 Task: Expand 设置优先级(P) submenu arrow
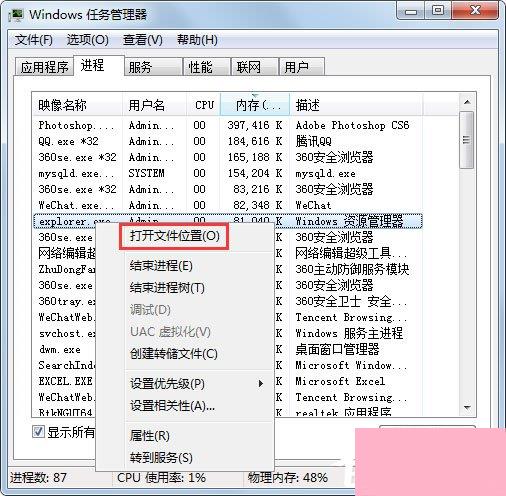click(x=261, y=383)
